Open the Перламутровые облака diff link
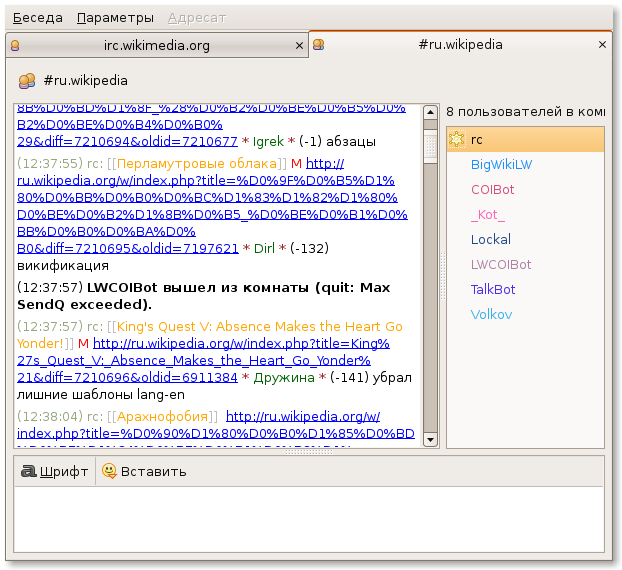This screenshot has width=622, height=570. click(x=212, y=206)
